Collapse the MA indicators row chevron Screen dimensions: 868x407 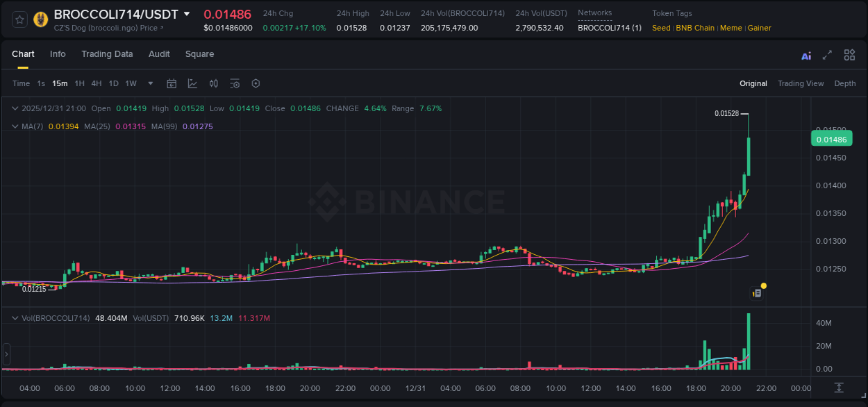(15, 126)
